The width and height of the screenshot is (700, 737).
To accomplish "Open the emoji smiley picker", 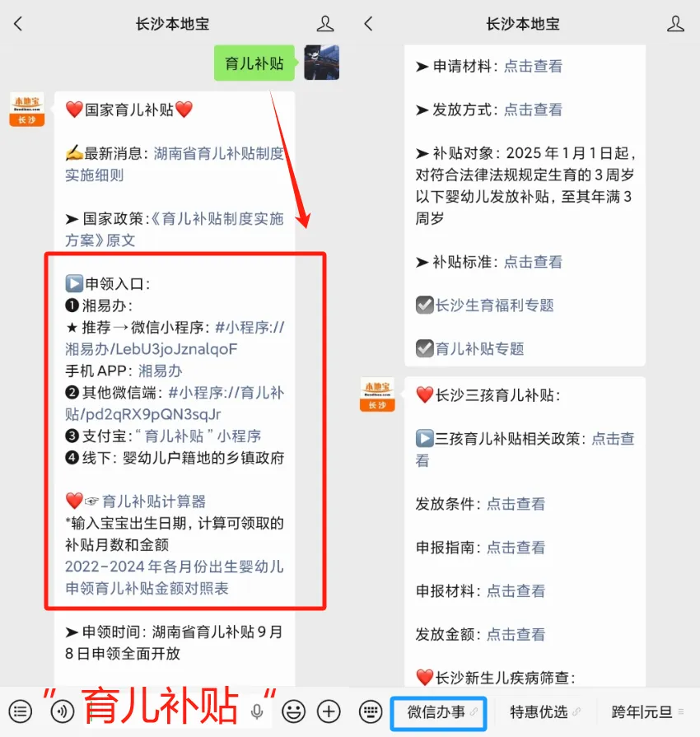I will 293,711.
